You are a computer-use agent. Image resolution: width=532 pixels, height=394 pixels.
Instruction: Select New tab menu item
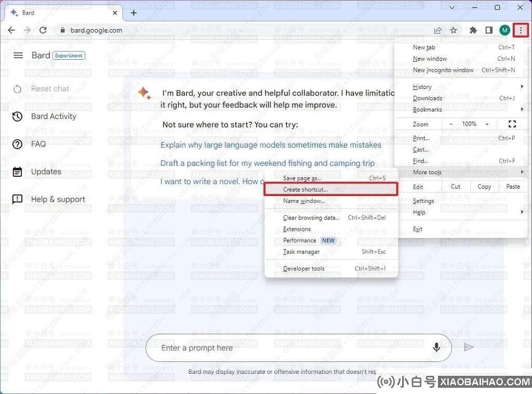click(x=461, y=47)
